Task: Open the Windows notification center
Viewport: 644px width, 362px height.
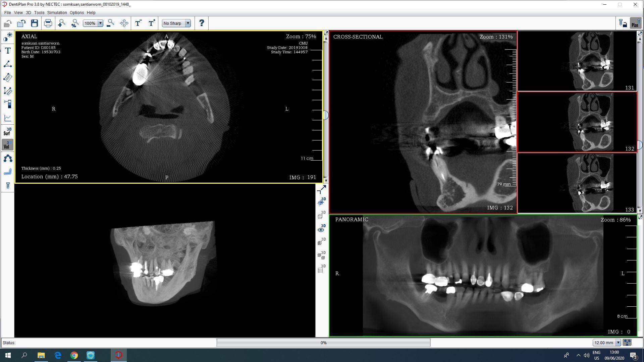Action: tap(634, 355)
